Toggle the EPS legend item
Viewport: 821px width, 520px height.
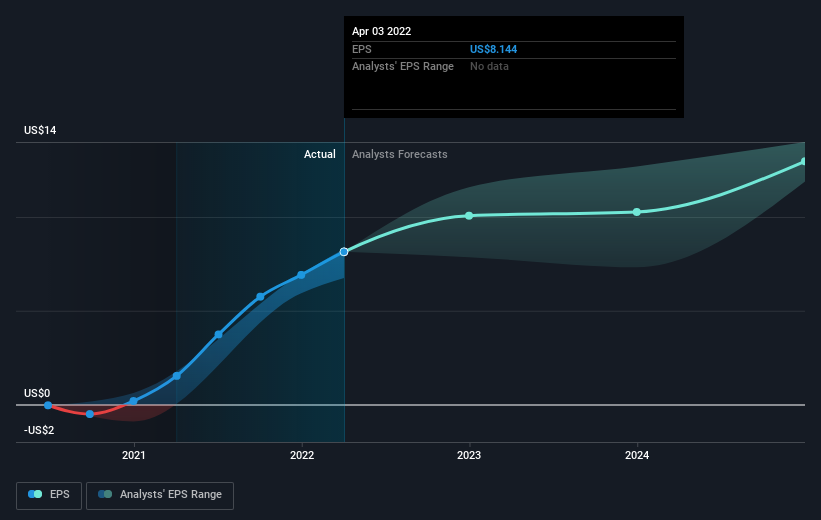[49, 495]
